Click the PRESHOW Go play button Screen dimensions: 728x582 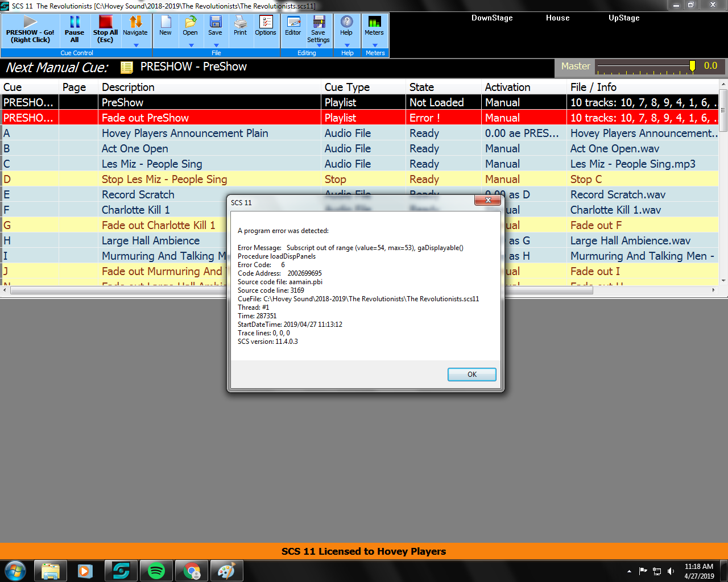30,23
